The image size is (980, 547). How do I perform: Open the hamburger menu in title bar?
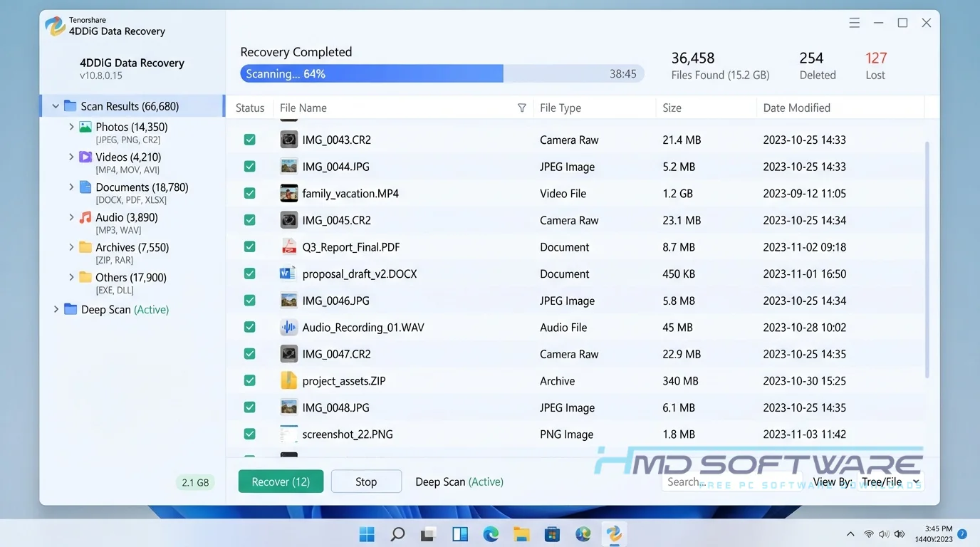click(x=855, y=23)
